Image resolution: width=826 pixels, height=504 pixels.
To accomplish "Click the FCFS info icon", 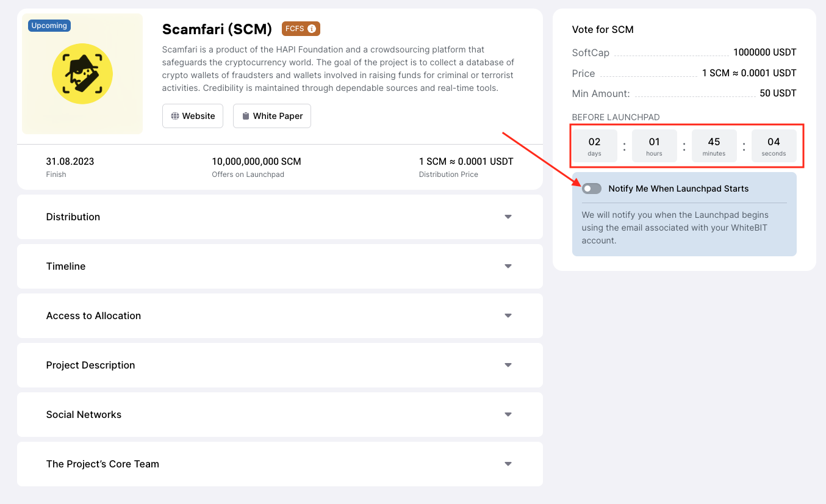I will (x=312, y=29).
